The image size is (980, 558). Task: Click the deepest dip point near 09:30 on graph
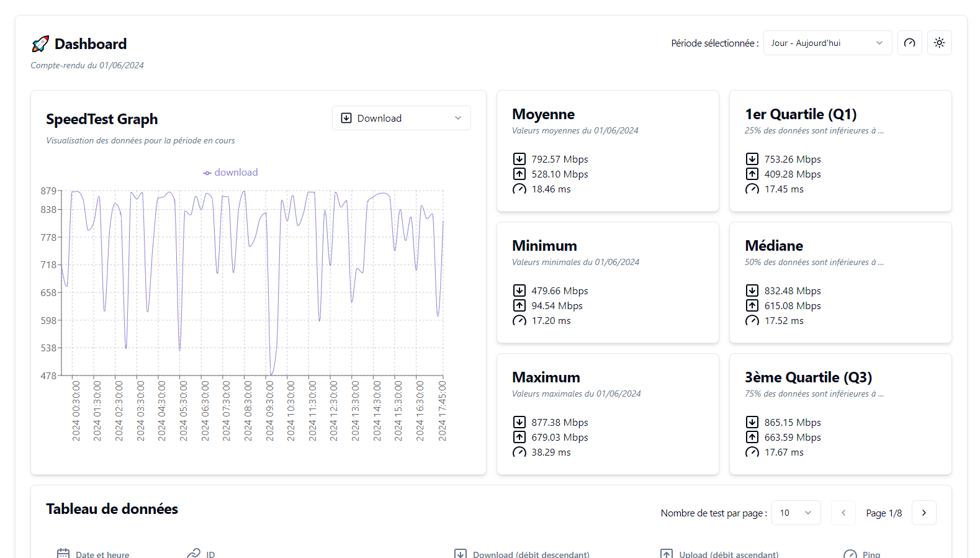tap(271, 375)
